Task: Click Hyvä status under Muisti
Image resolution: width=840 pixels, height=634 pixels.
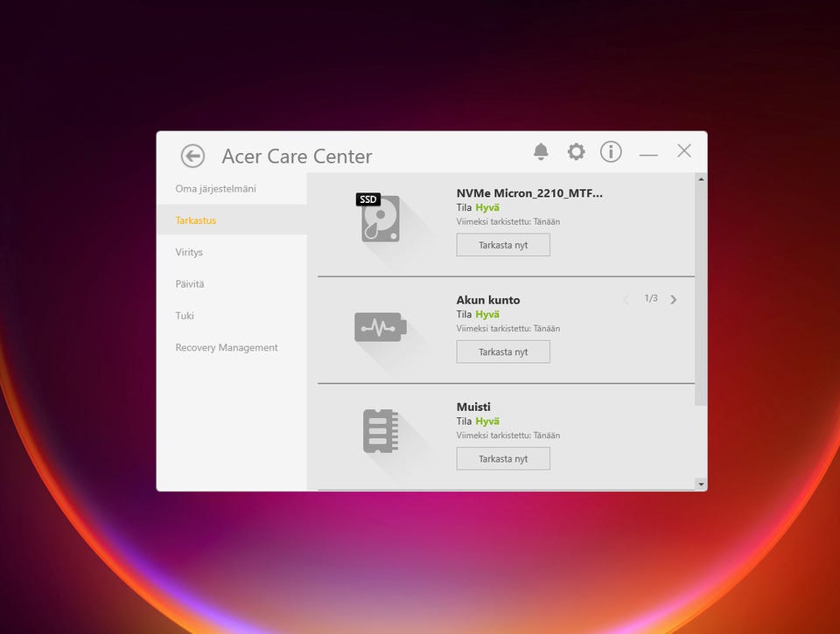Action: pyautogui.click(x=487, y=422)
